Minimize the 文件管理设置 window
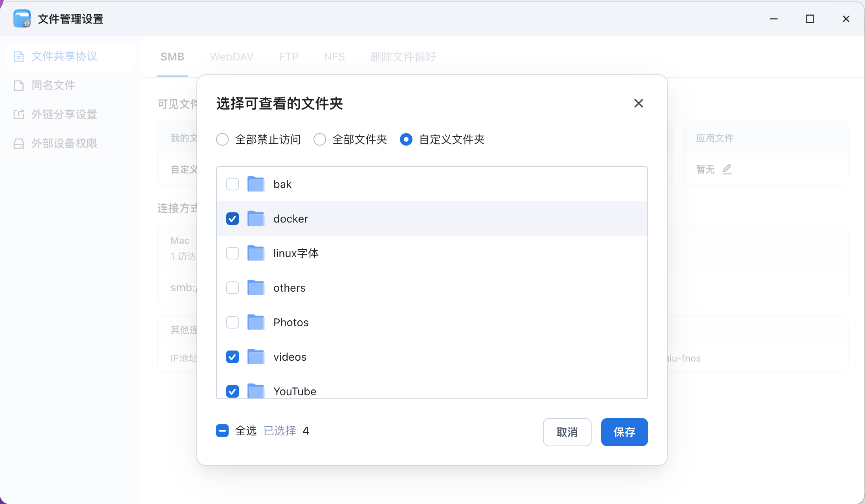 [x=774, y=19]
